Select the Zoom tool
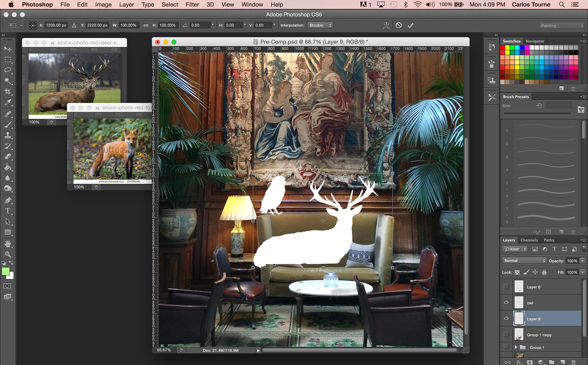 pos(8,254)
